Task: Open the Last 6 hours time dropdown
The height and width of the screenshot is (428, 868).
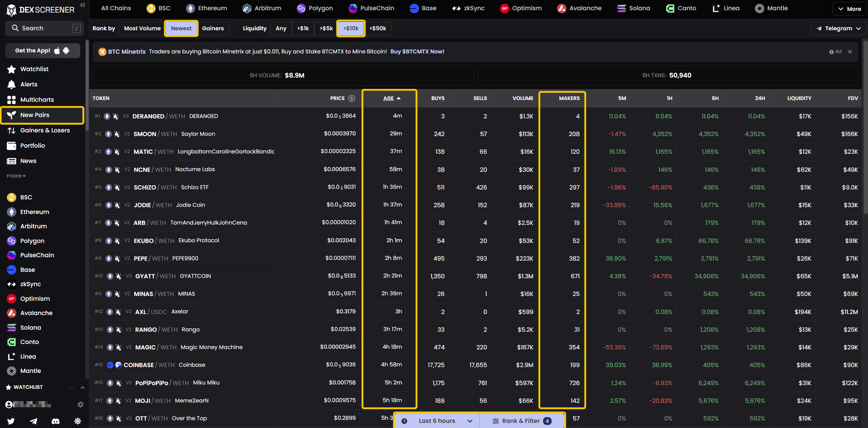Action: (437, 421)
